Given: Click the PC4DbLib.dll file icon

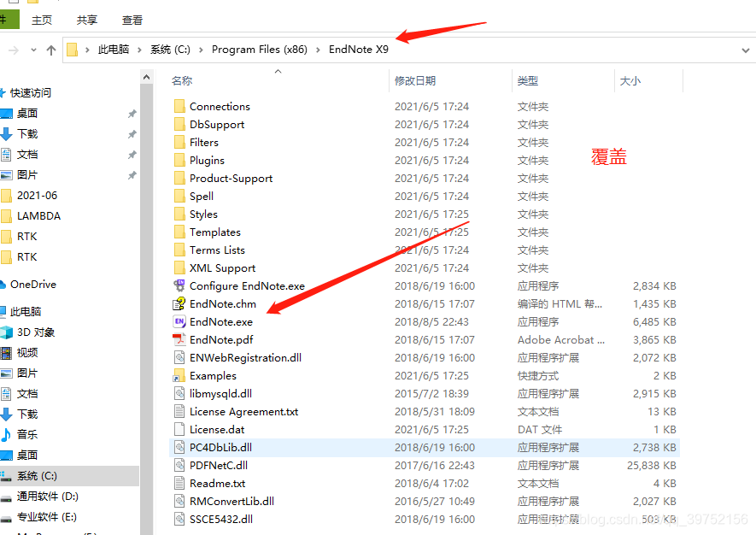Looking at the screenshot, I should pos(179,447).
